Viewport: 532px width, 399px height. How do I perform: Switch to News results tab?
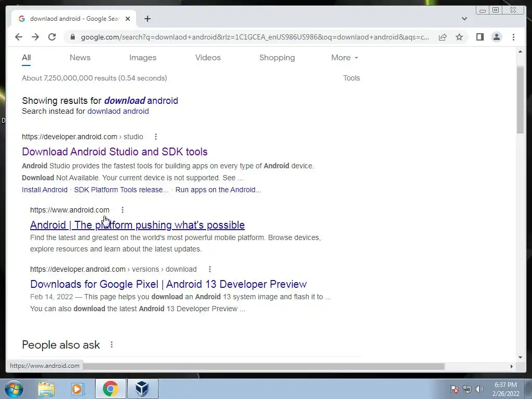(80, 58)
